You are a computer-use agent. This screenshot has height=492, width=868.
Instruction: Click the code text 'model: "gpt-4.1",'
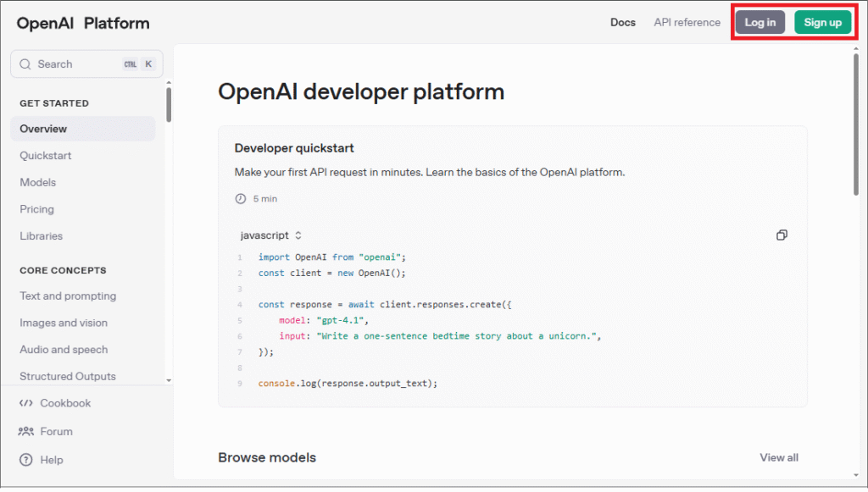pyautogui.click(x=324, y=320)
